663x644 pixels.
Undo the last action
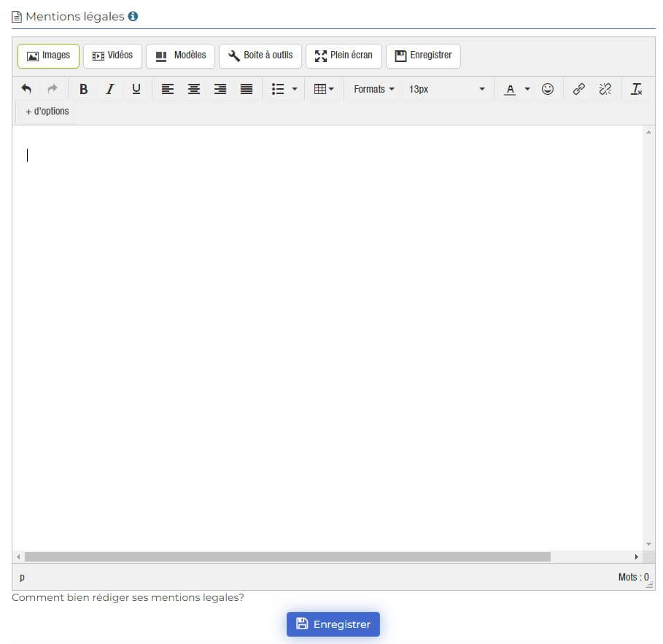click(26, 89)
